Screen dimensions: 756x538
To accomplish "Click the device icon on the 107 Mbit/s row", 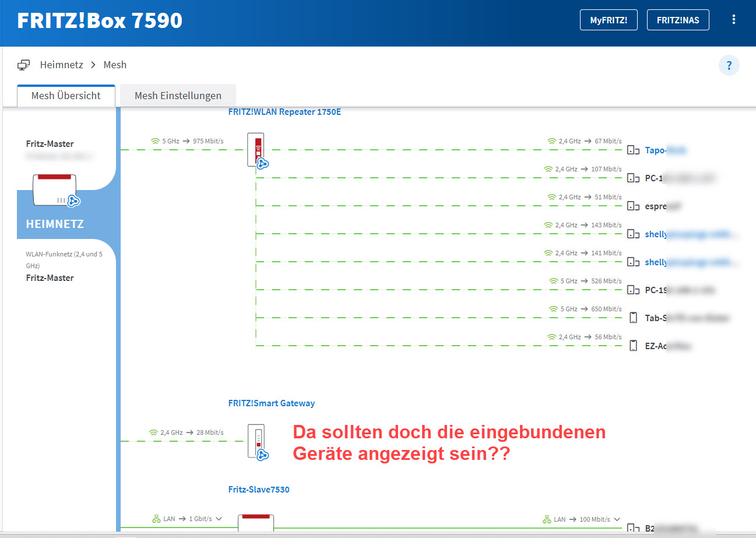I will [x=633, y=178].
